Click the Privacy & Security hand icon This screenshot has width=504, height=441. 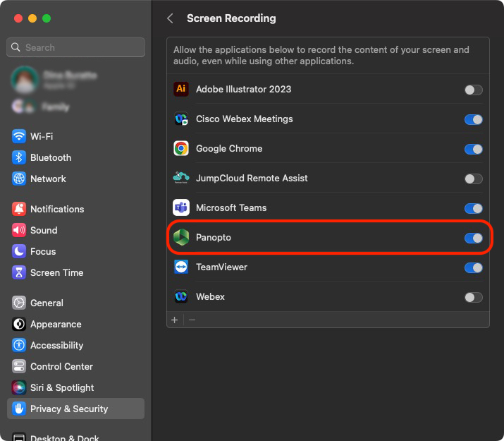[19, 409]
